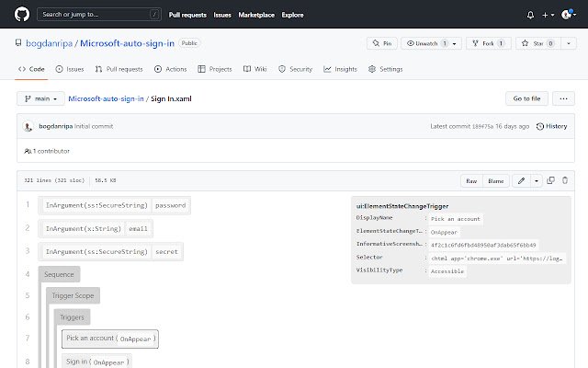Click the Go to file button

pos(526,98)
